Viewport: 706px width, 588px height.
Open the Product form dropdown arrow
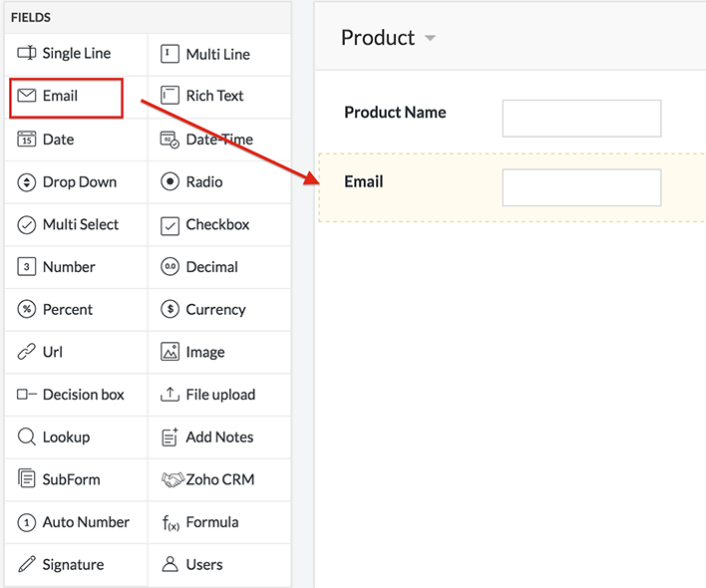tap(430, 39)
